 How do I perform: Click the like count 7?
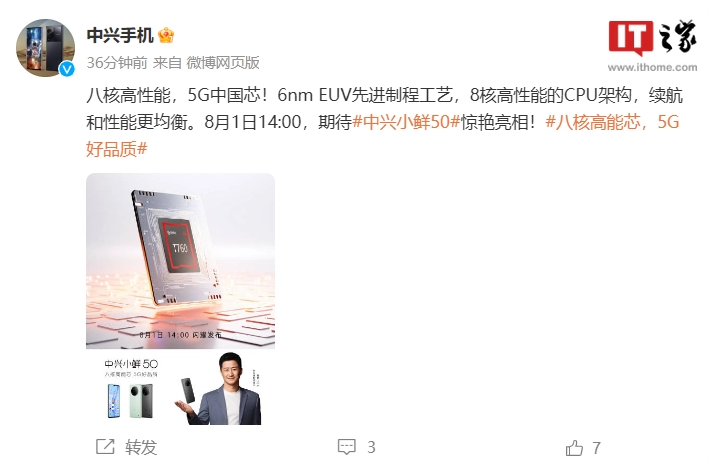(x=596, y=448)
